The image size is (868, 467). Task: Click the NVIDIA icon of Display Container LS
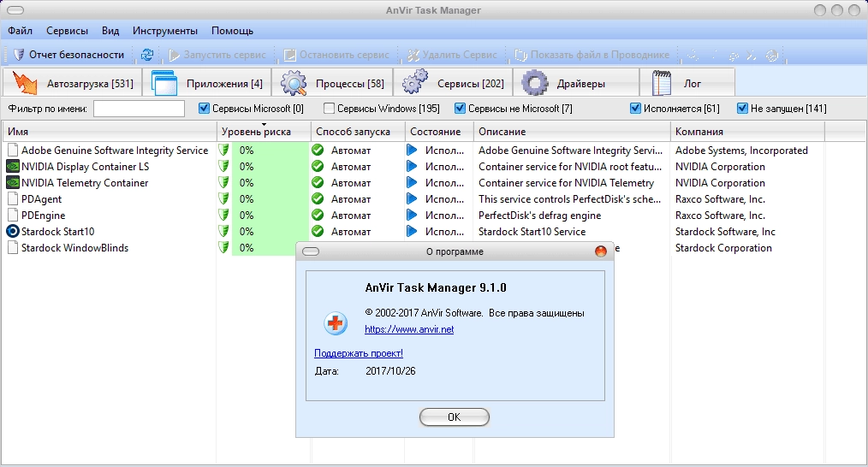coord(12,167)
